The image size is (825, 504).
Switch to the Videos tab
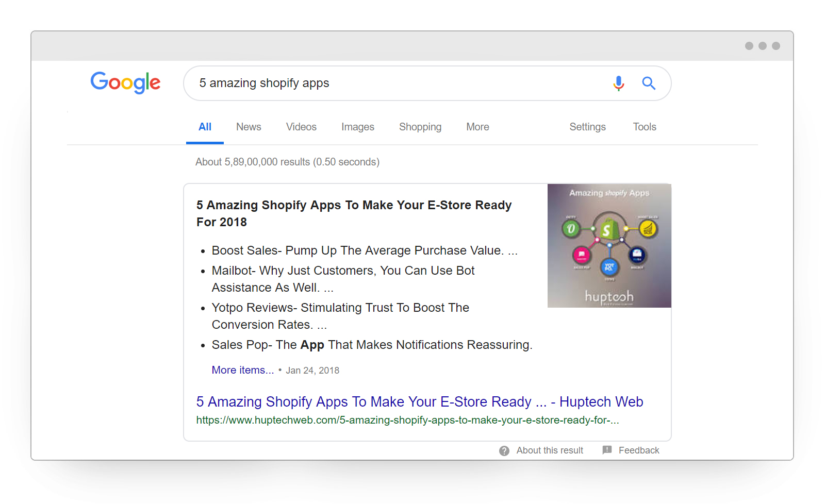(301, 127)
